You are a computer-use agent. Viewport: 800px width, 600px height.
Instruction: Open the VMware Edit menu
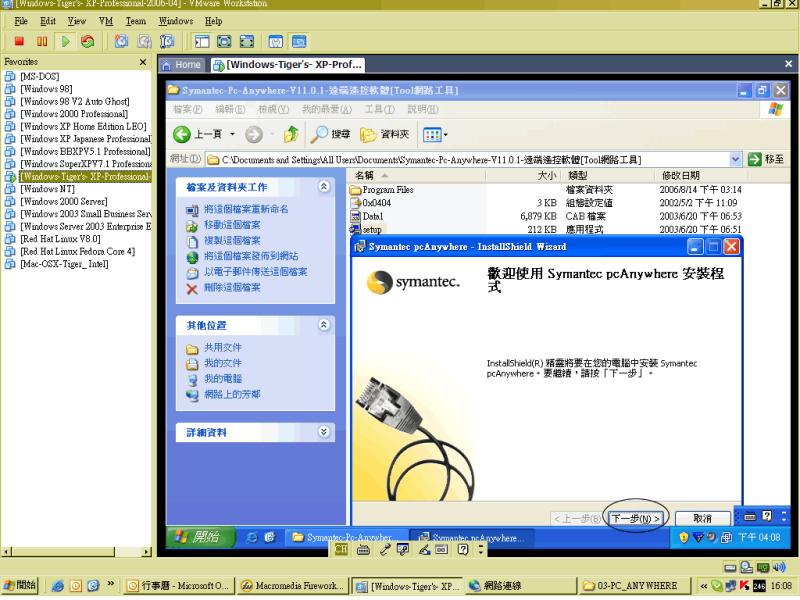pyautogui.click(x=47, y=21)
